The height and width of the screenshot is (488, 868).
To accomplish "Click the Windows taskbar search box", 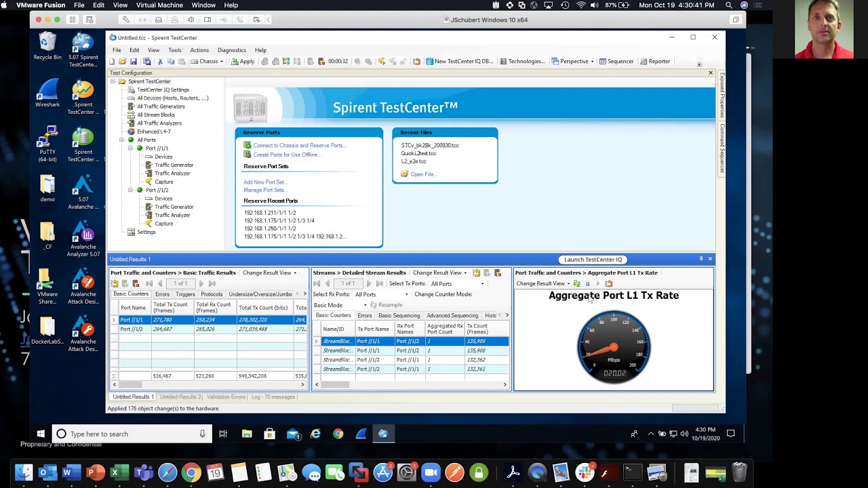I will click(x=132, y=434).
